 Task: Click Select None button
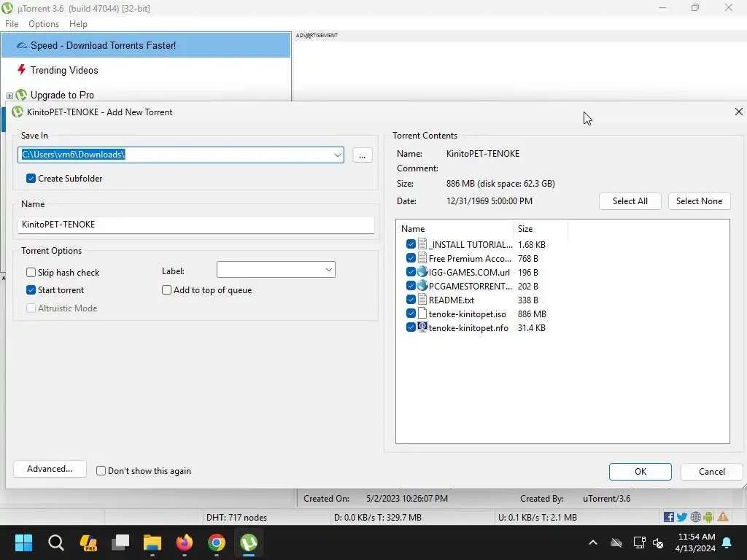pyautogui.click(x=699, y=201)
